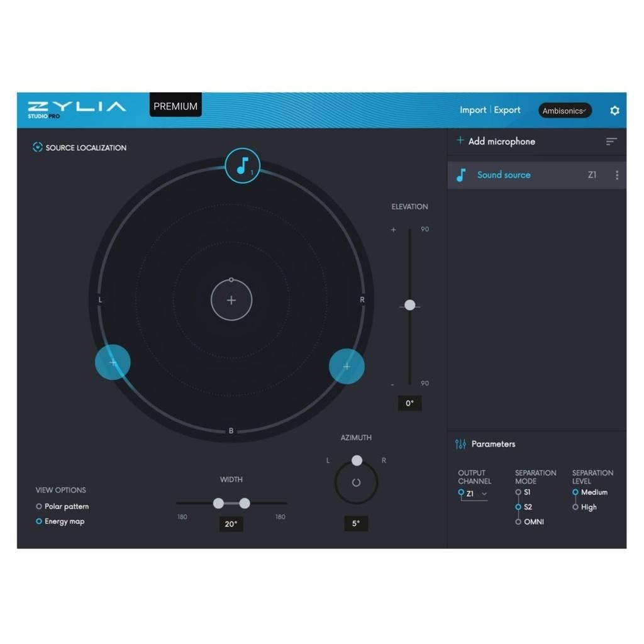Click the Elevation slider handle

(410, 305)
